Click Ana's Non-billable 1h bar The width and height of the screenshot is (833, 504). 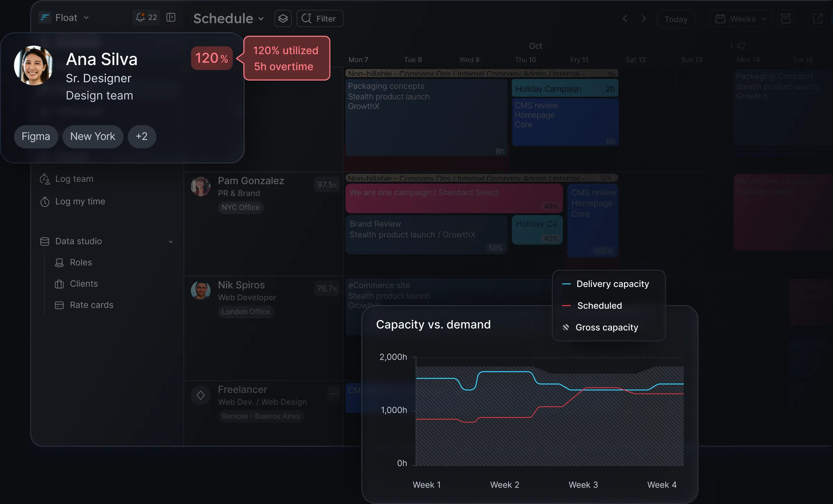click(x=482, y=74)
